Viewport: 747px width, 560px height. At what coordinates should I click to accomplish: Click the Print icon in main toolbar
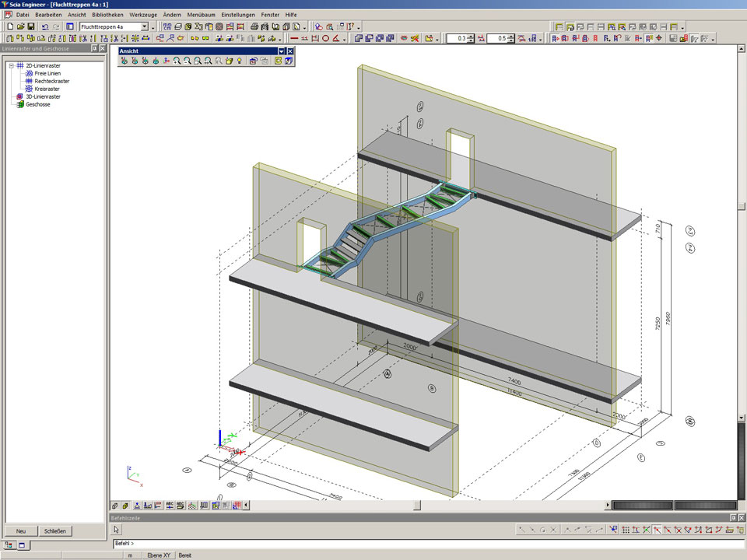[254, 26]
